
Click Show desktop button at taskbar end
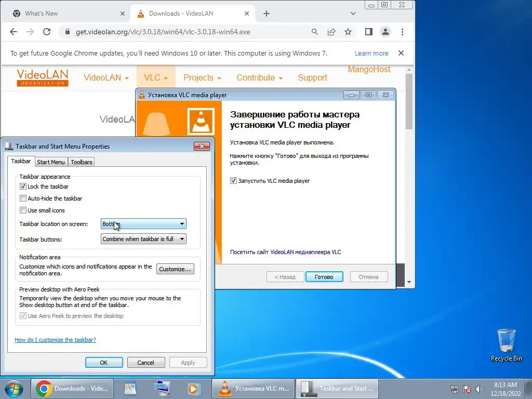pyautogui.click(x=528, y=389)
